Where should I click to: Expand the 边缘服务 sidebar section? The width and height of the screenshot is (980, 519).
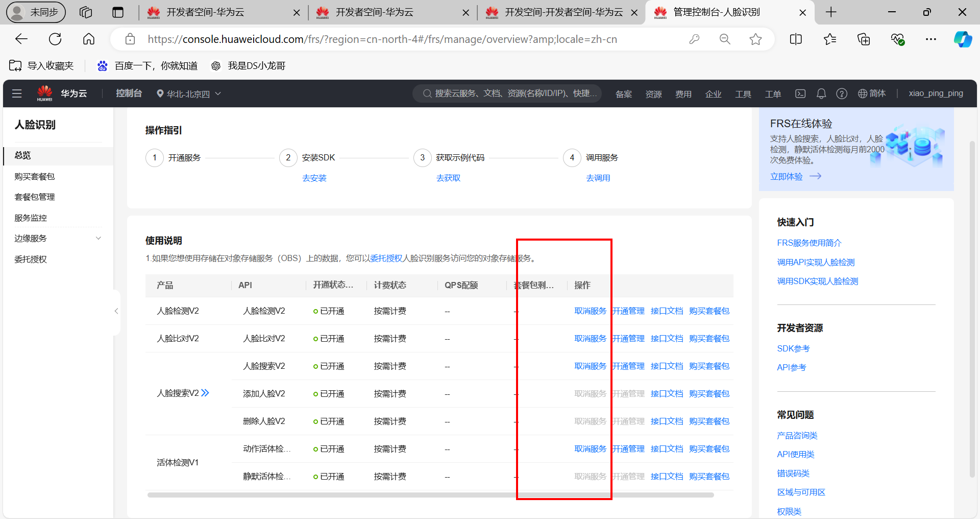point(99,239)
